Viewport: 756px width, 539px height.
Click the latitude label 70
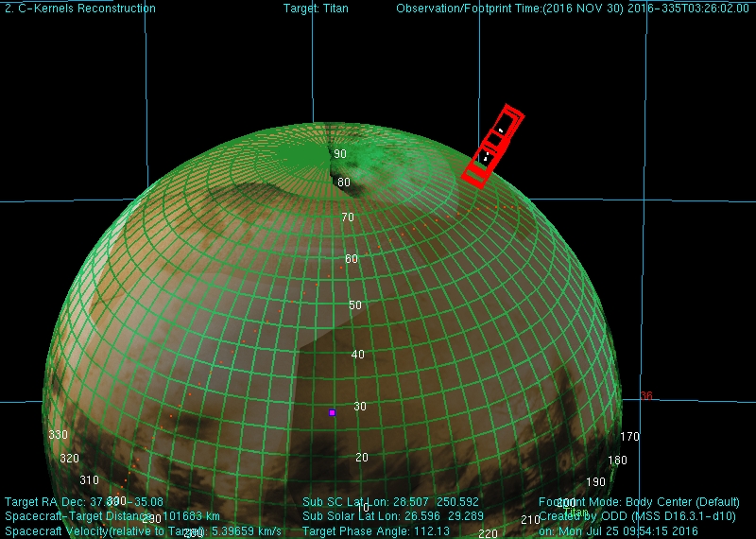(347, 217)
